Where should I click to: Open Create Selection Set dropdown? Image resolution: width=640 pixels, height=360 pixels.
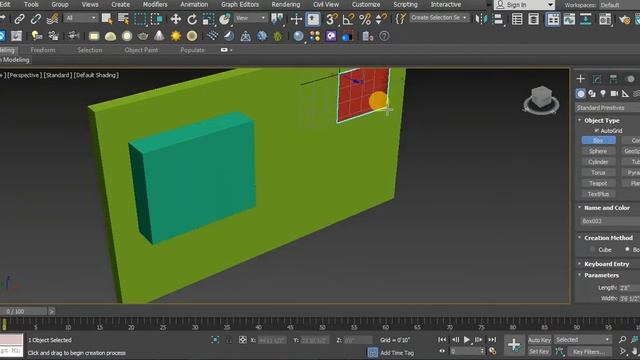pos(439,18)
